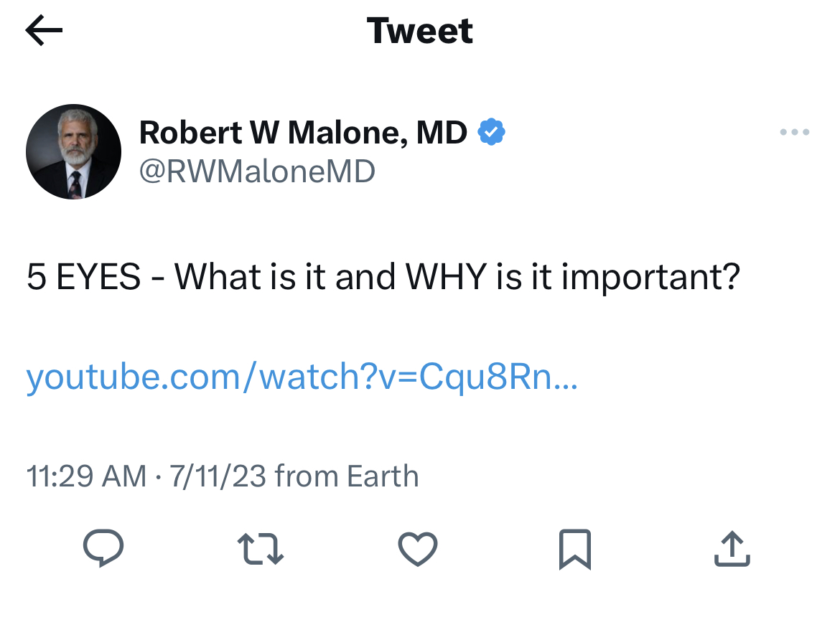Click the Tweet header title

(419, 31)
